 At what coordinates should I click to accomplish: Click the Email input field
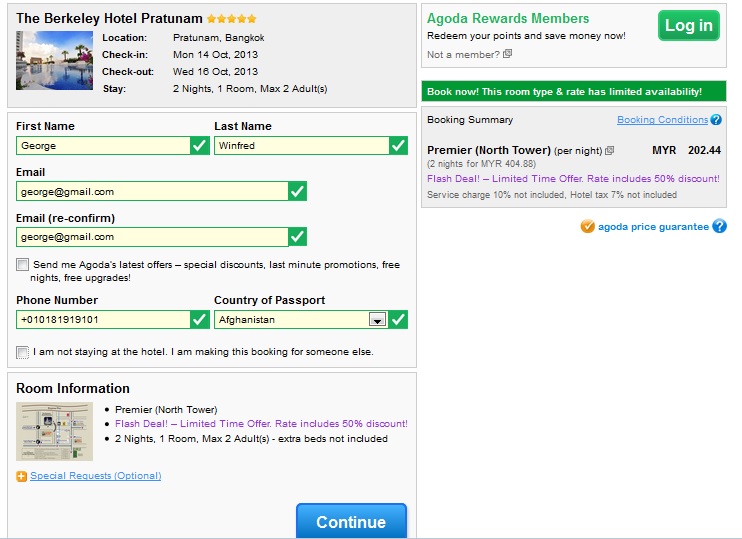coord(152,191)
